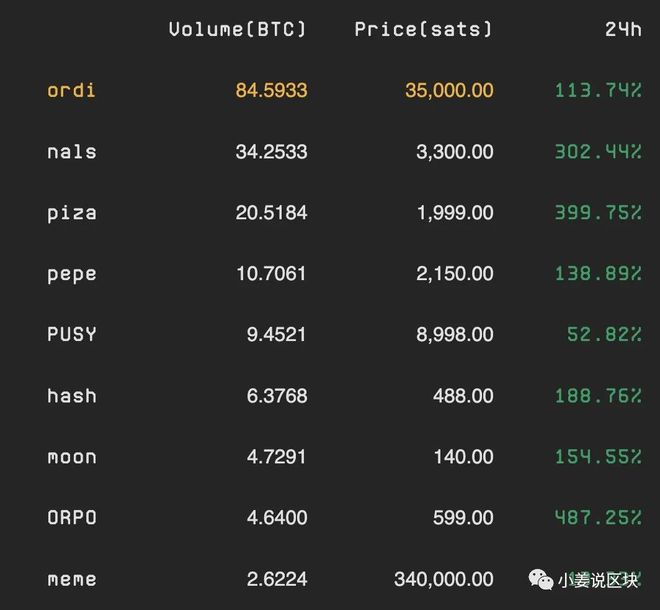The image size is (660, 610).
Task: Open the moon token entry
Action: [x=344, y=457]
